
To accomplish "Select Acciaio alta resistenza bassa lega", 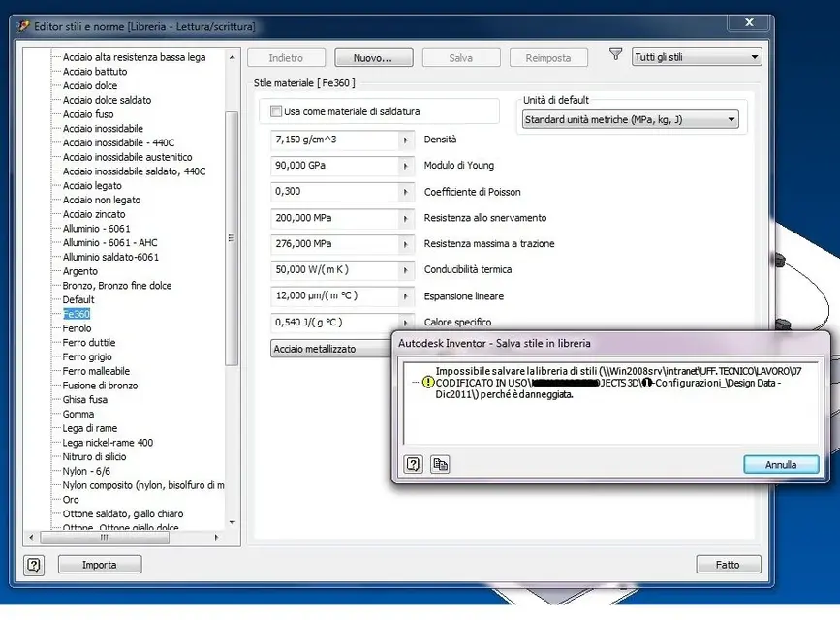I will click(134, 57).
